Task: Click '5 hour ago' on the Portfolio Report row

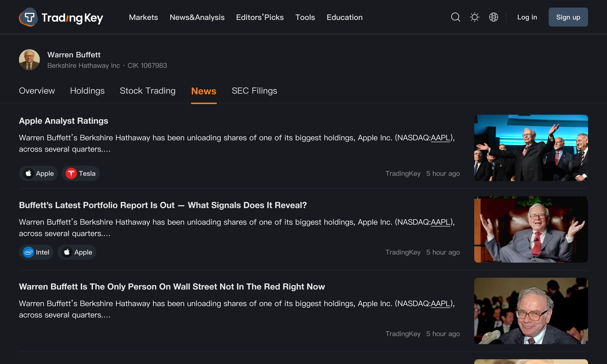Action: 443,252
